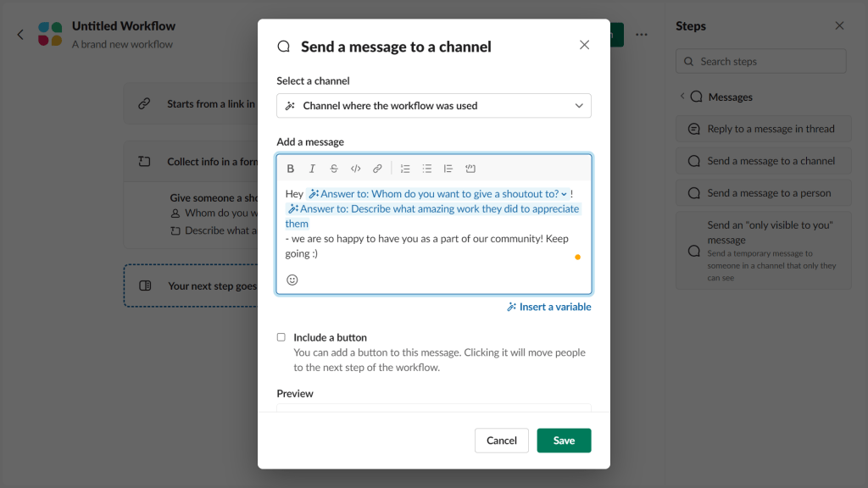Insert a link using the link icon
The image size is (868, 488).
coord(377,169)
